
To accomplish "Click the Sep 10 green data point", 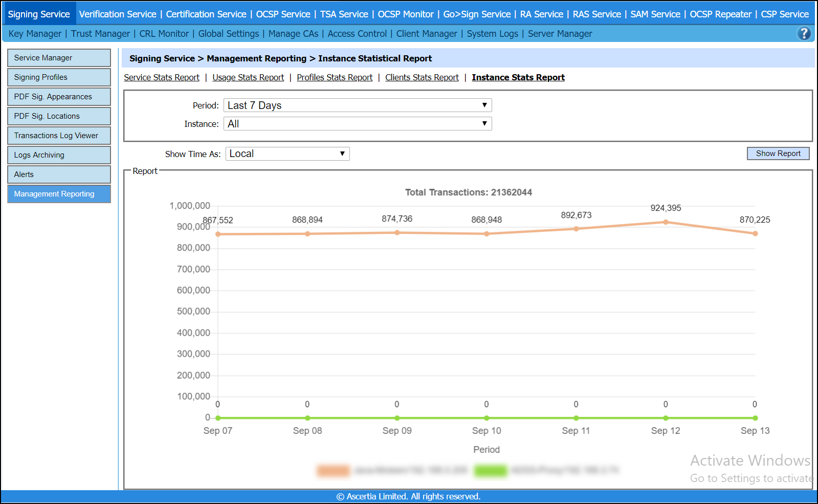I will tap(487, 418).
